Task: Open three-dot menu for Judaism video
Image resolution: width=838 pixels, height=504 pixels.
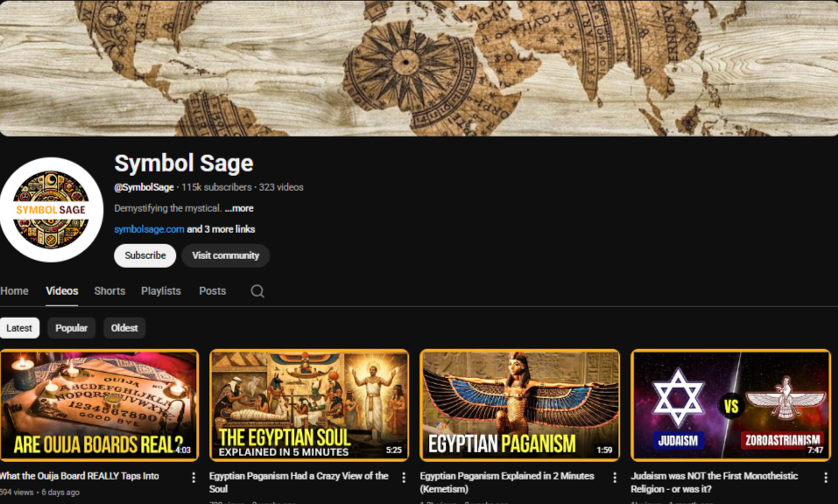Action: (825, 478)
